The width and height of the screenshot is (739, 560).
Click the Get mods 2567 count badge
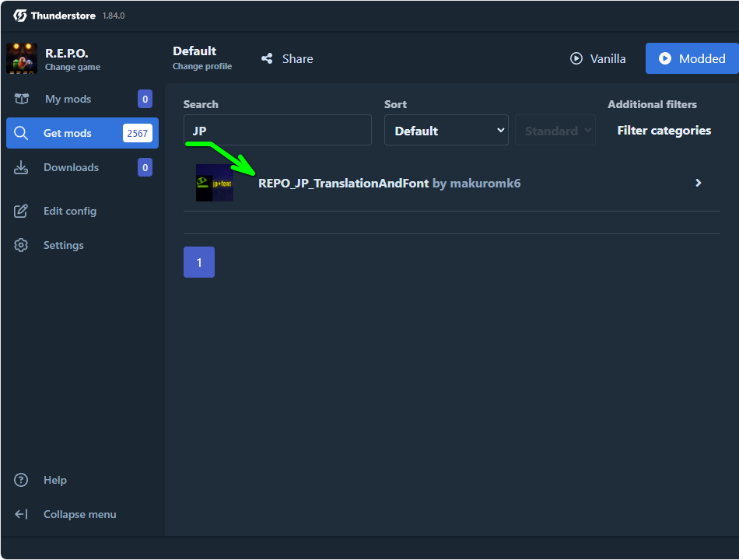137,133
